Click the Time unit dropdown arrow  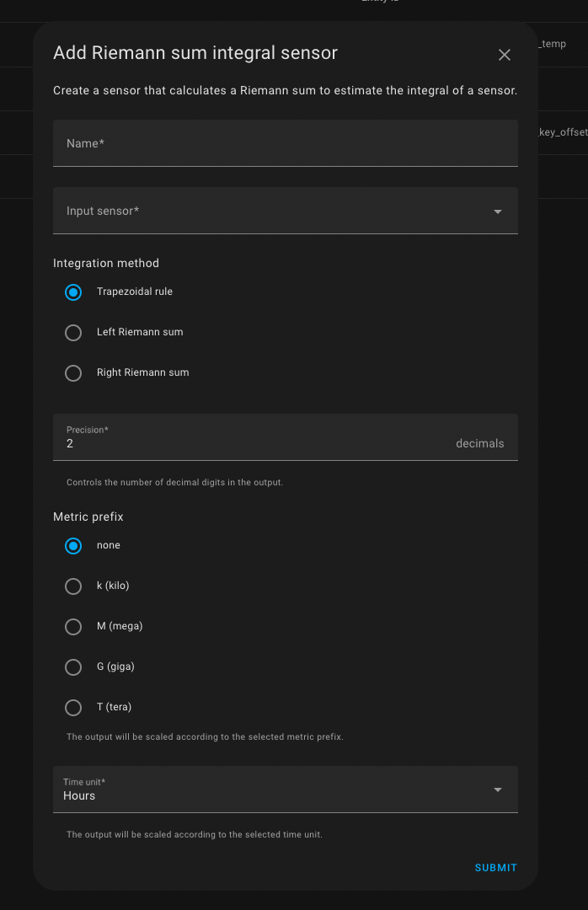coord(498,790)
